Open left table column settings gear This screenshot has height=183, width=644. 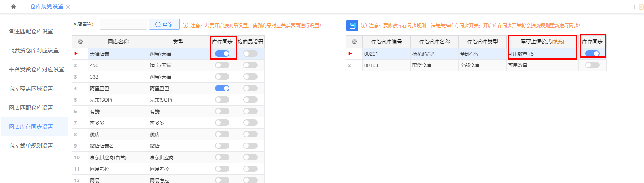pyautogui.click(x=80, y=42)
